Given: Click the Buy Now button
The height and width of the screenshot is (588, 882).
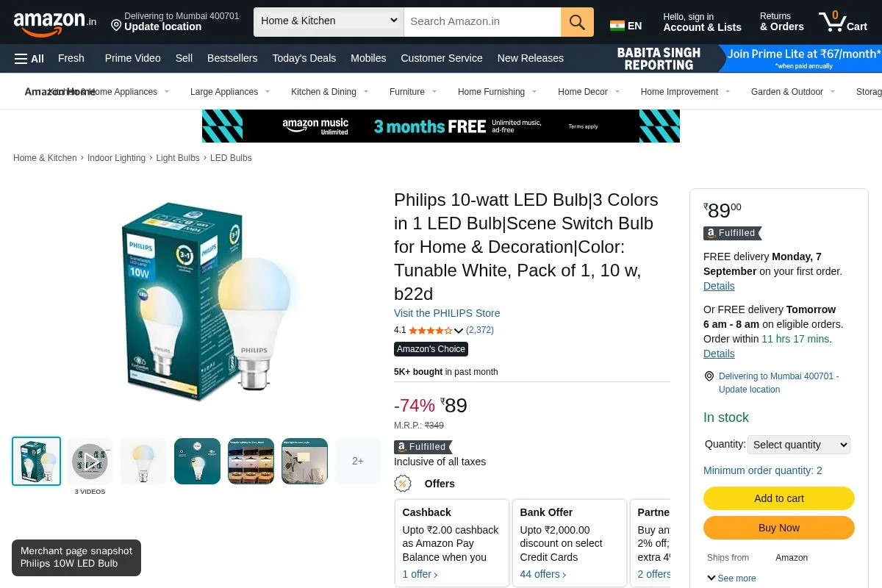Looking at the screenshot, I should 779,528.
